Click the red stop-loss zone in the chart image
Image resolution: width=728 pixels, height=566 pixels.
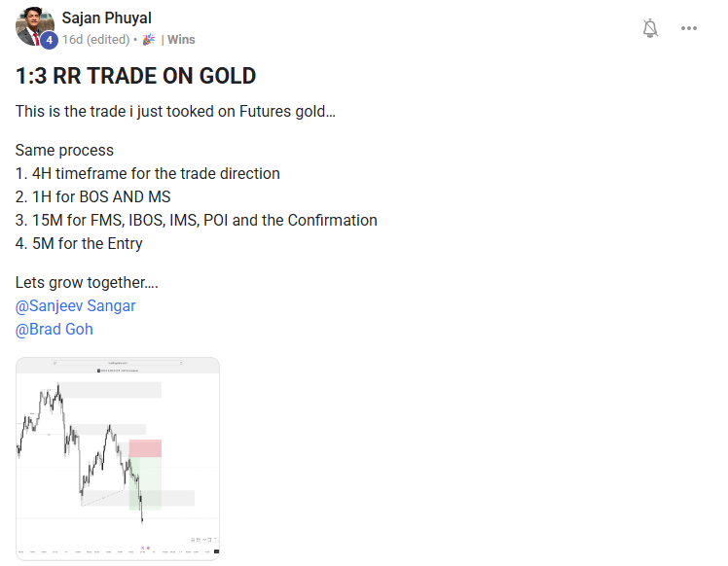(x=145, y=448)
